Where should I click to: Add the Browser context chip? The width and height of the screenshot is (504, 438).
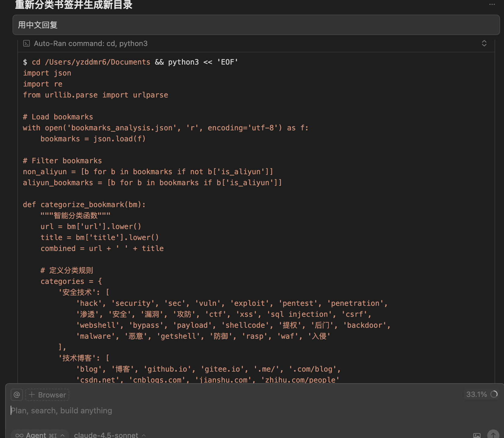(x=48, y=395)
